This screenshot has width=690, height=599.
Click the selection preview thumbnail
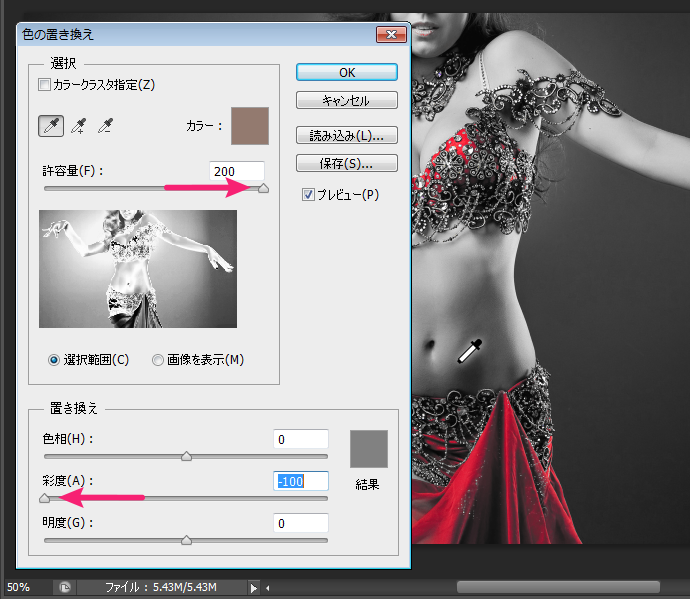coord(138,268)
